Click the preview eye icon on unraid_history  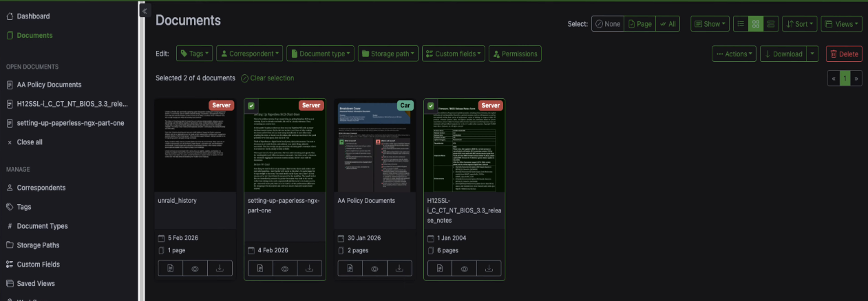tap(195, 269)
